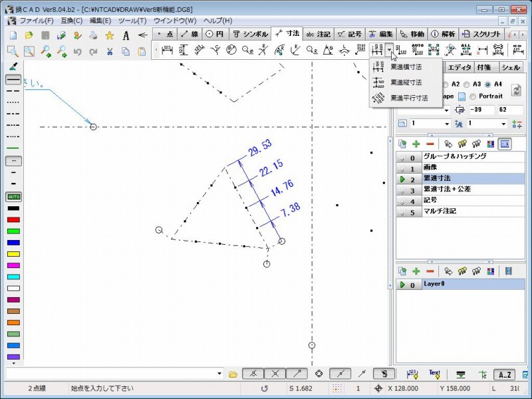Select the horizontal dimension tool
Viewport: 532px width, 399px height.
tap(167, 51)
